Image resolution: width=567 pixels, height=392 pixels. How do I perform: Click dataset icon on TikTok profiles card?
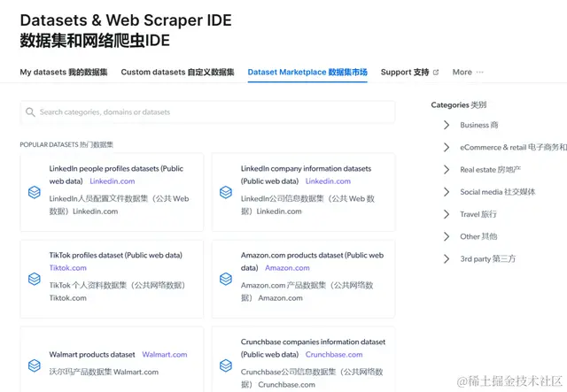click(x=35, y=279)
